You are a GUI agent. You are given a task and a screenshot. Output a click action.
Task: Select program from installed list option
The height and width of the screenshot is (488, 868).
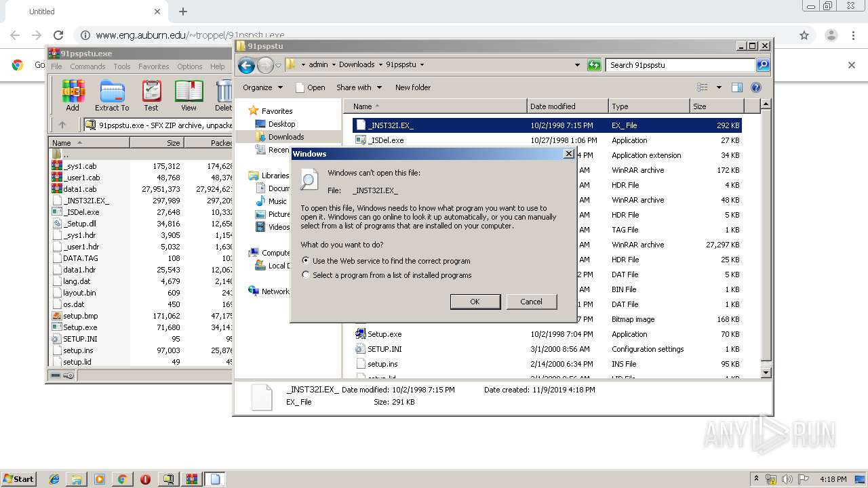pos(387,275)
